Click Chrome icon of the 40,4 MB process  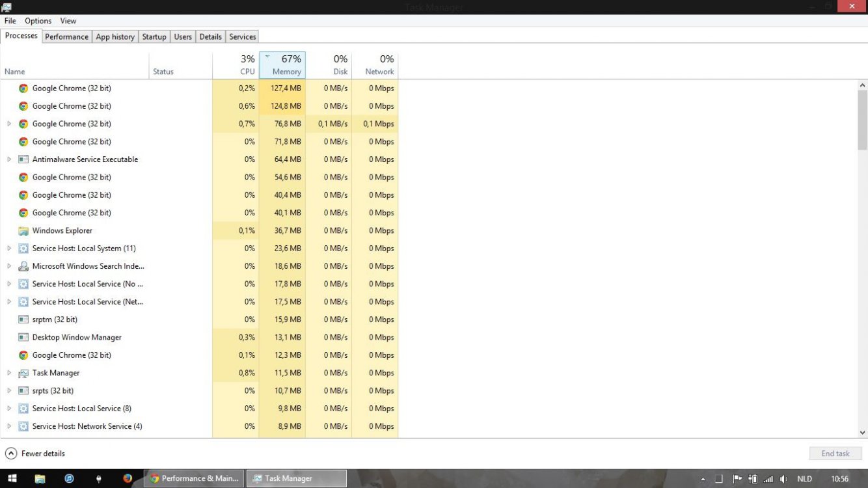23,195
